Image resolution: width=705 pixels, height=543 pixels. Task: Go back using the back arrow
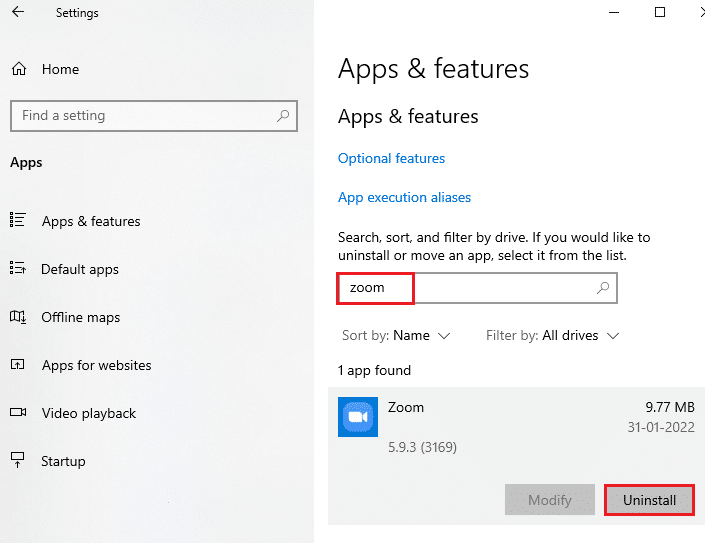pyautogui.click(x=18, y=12)
